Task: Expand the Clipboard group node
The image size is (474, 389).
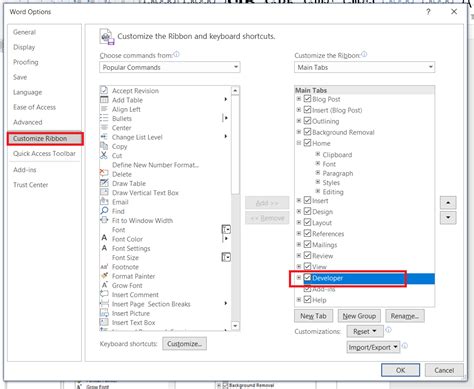Action: tap(318, 154)
